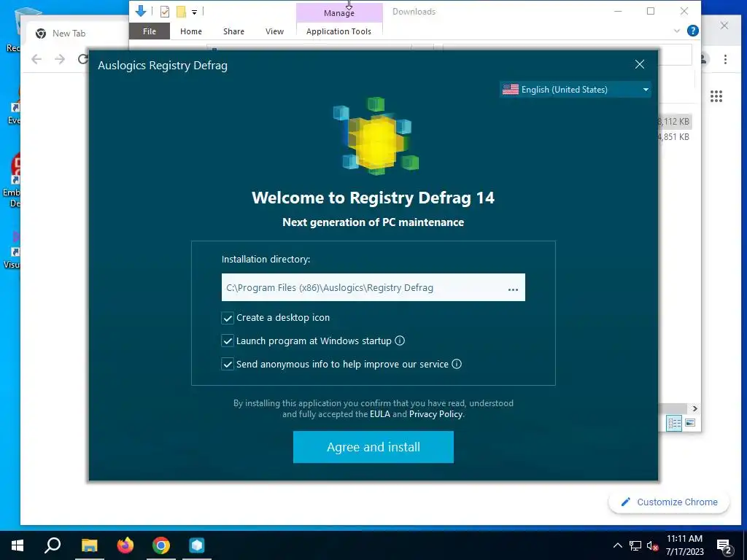Select Application Tools tab in Explorer
747x560 pixels.
coord(338,31)
